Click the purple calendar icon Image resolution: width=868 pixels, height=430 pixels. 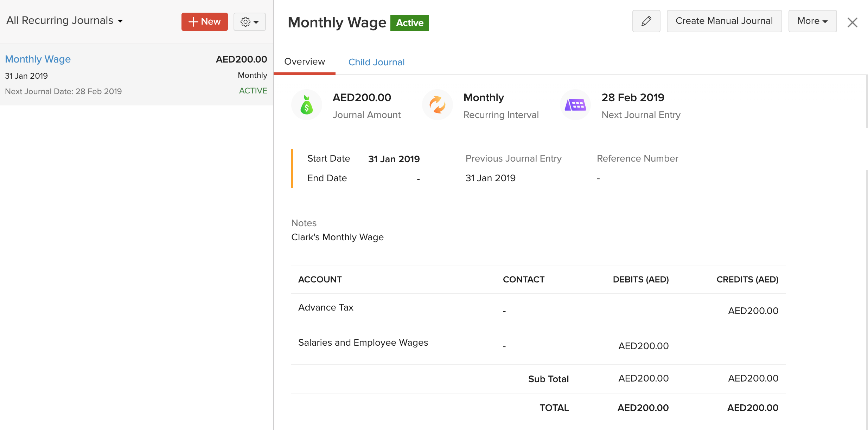pyautogui.click(x=575, y=105)
